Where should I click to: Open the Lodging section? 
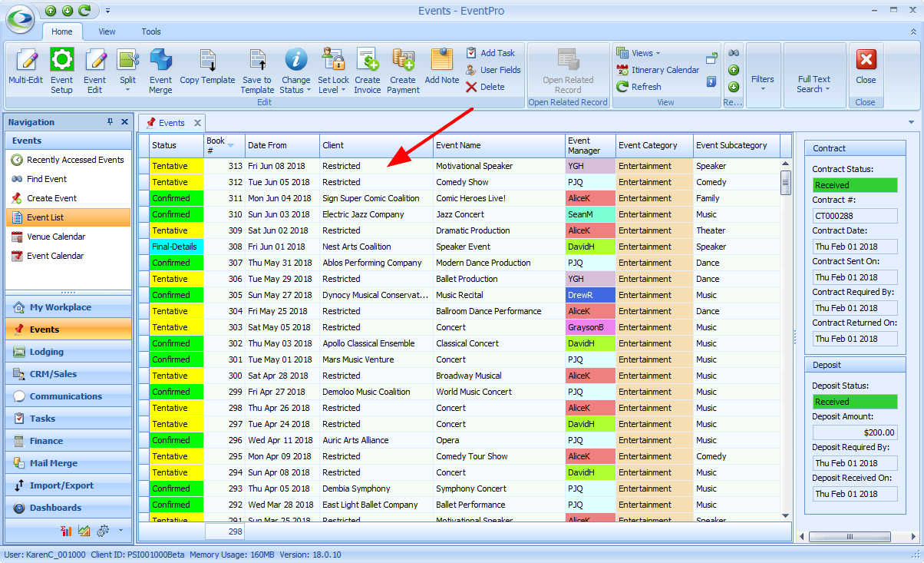point(68,352)
